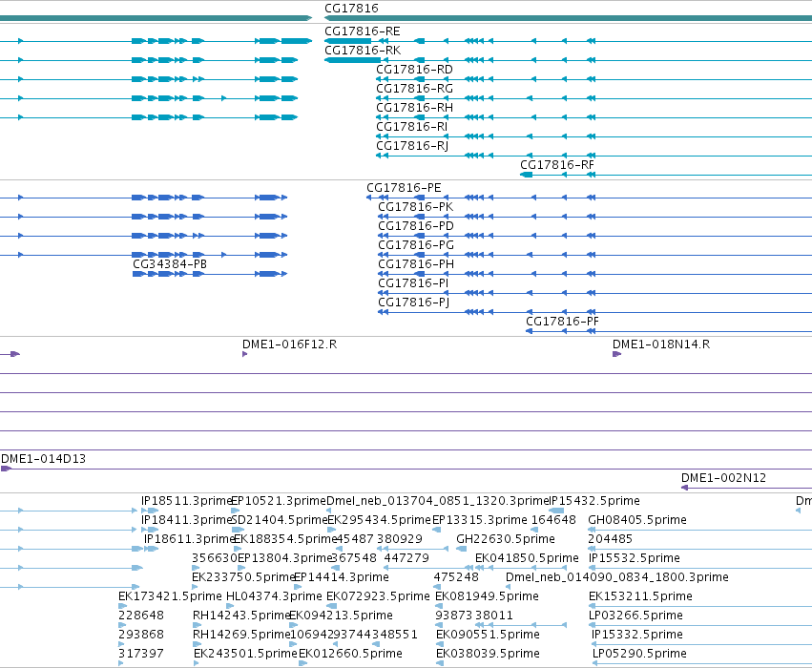
Task: Select transcript CG17816-RH
Action: [x=414, y=108]
